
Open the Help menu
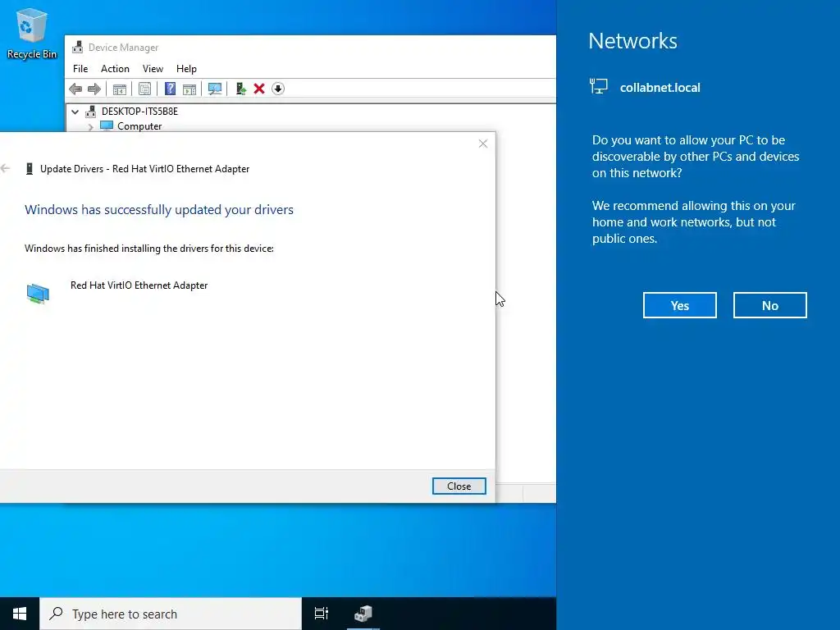(x=186, y=69)
